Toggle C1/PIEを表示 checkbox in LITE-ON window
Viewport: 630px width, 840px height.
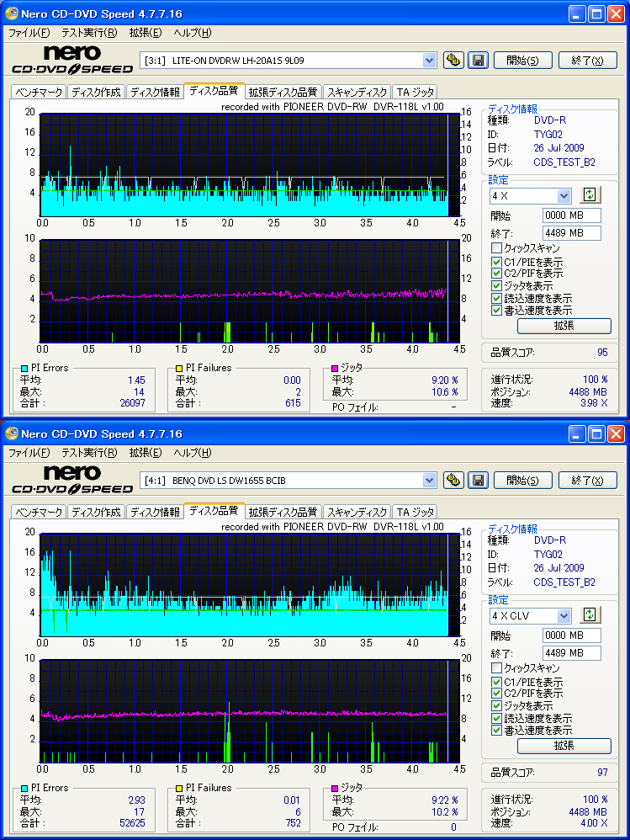496,262
